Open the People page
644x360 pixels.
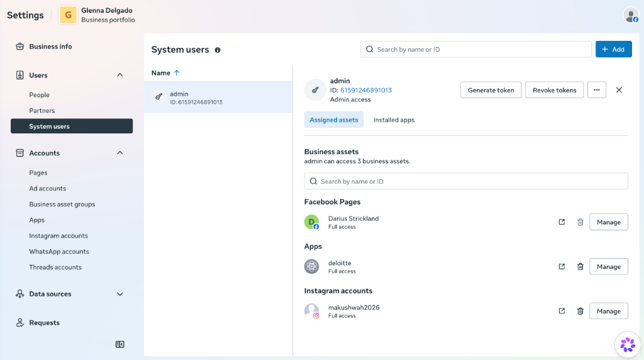click(40, 95)
